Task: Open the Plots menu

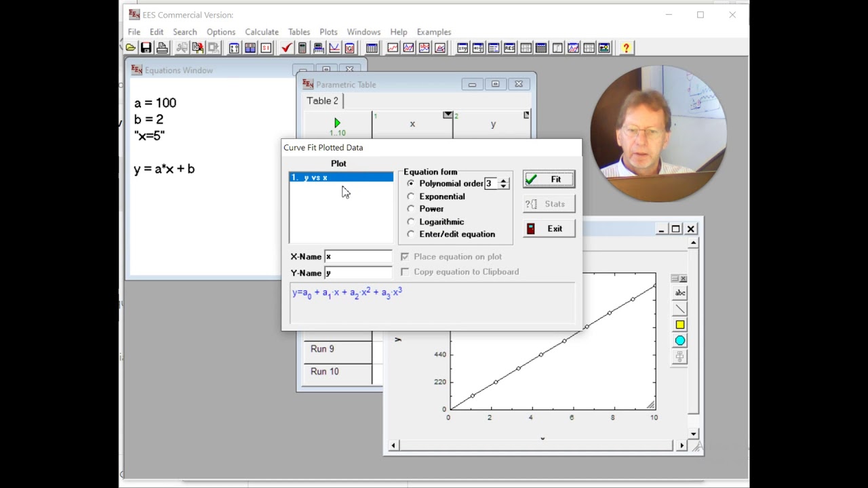Action: click(328, 32)
